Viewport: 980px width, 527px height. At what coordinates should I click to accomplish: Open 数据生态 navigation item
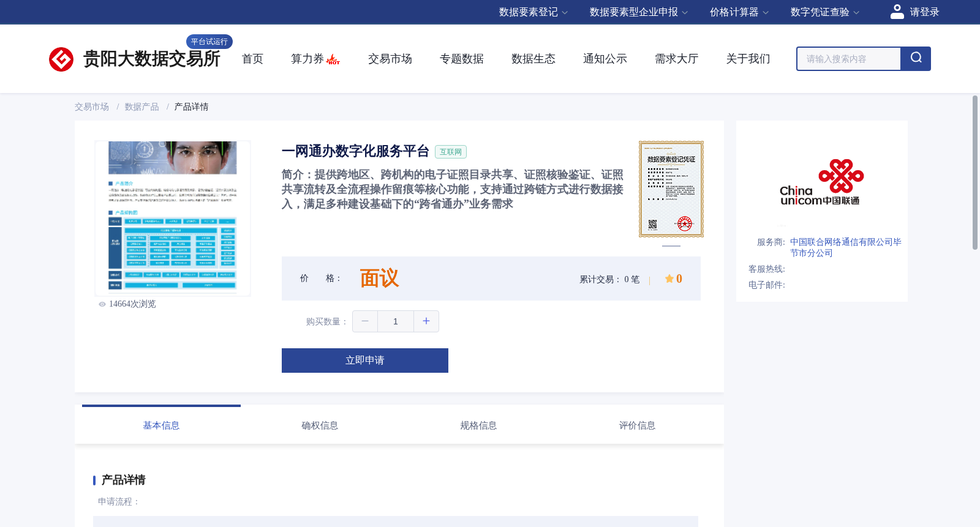[533, 59]
